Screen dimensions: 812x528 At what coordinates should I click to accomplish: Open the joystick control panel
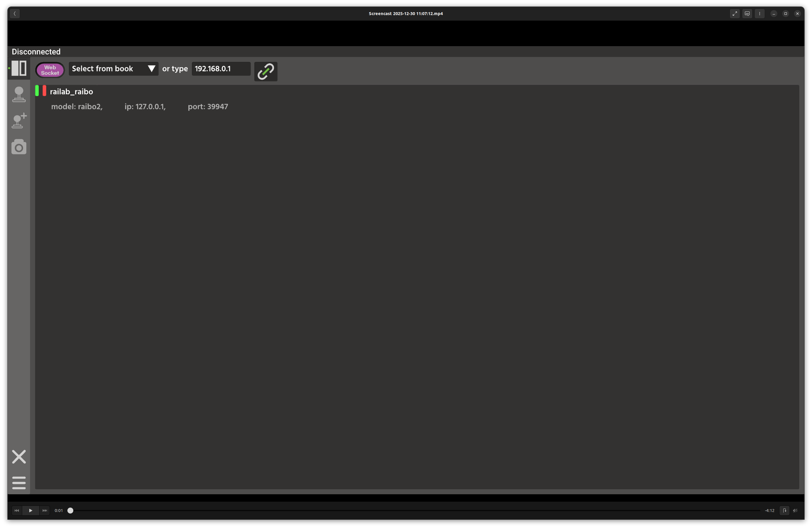[19, 94]
